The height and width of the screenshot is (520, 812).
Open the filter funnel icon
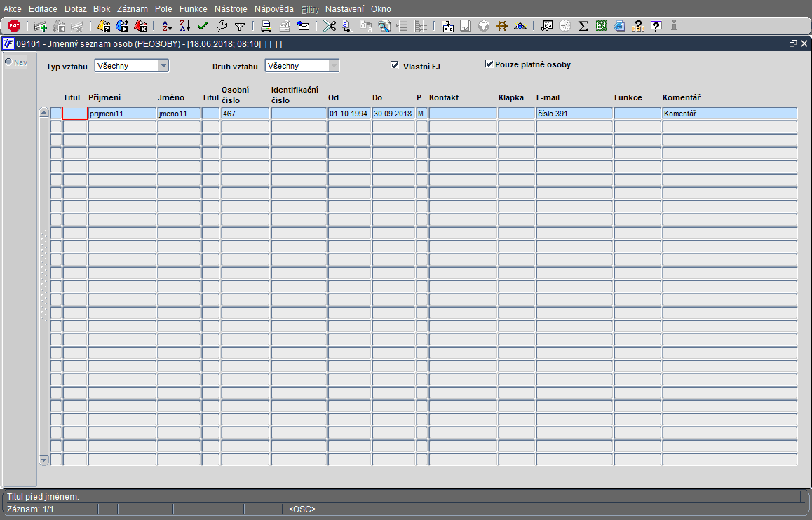click(240, 27)
